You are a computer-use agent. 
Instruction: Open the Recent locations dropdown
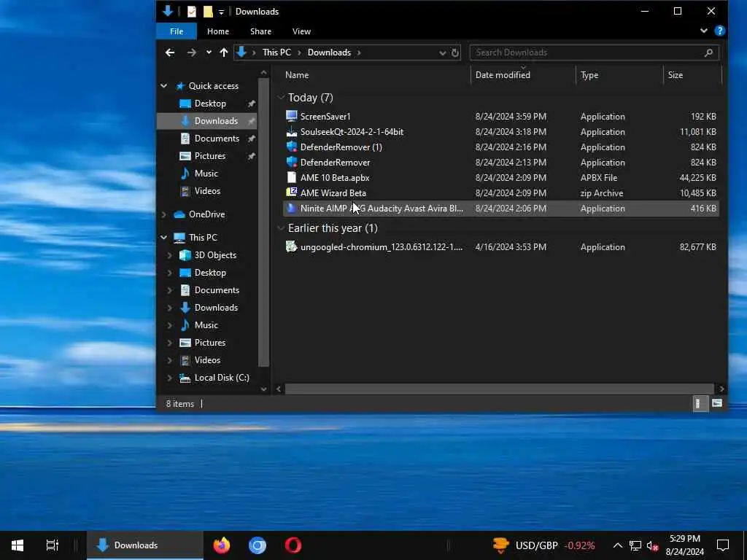(209, 52)
